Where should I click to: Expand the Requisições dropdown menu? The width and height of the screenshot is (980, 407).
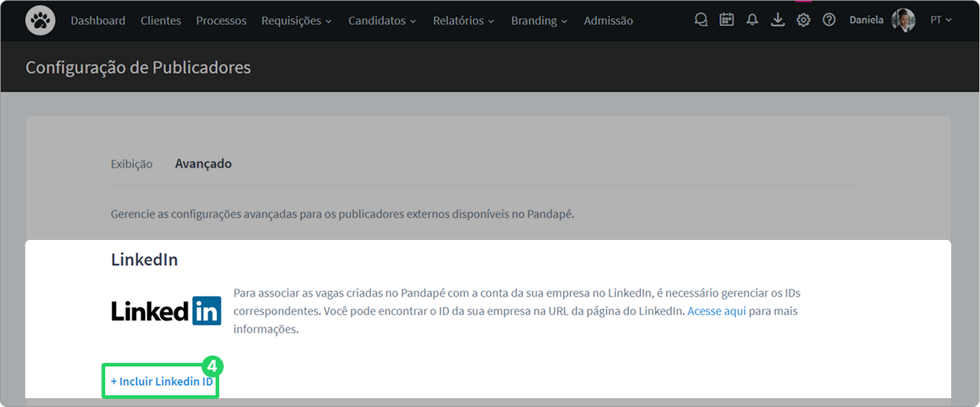pyautogui.click(x=297, y=21)
